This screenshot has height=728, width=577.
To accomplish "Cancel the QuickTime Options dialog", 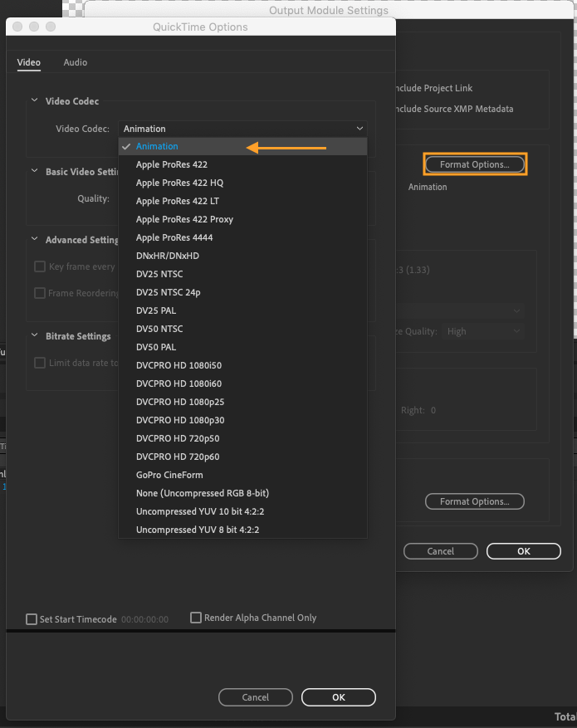I will [255, 697].
